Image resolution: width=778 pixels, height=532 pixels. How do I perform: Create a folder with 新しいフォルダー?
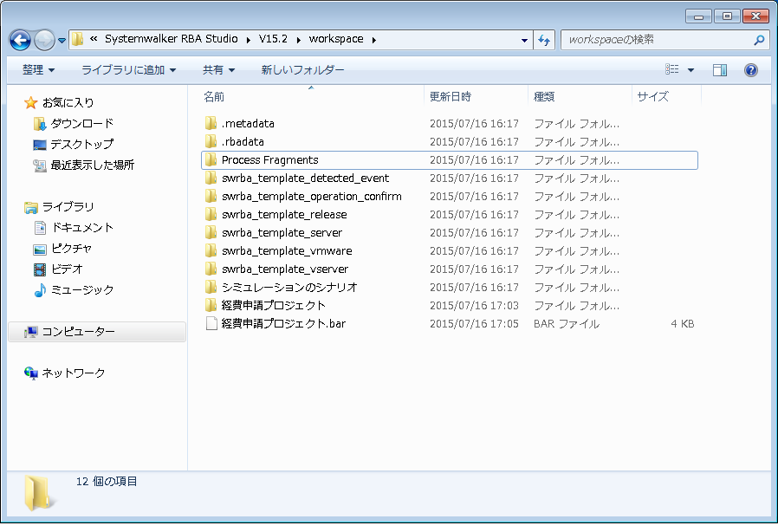302,70
